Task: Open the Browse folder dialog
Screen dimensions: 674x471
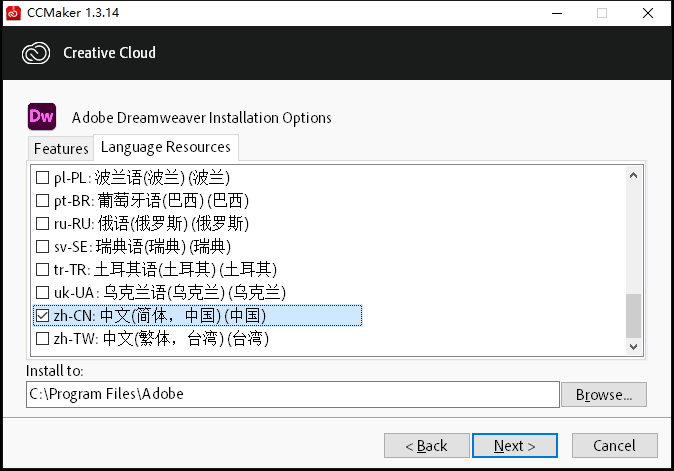Action: coord(604,395)
